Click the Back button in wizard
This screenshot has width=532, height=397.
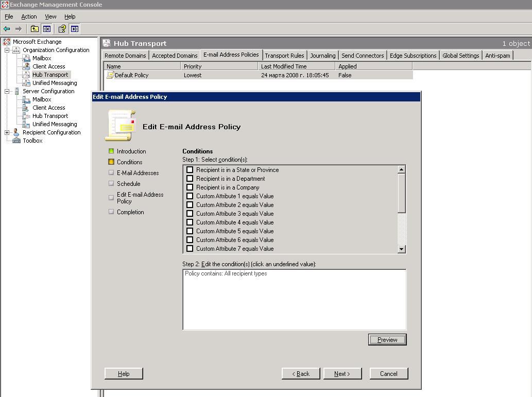(301, 374)
